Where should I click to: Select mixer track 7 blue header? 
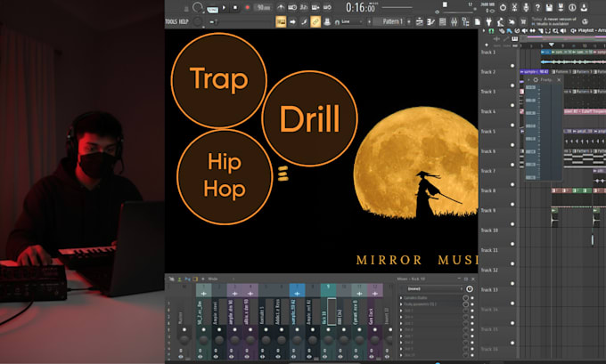(x=297, y=290)
